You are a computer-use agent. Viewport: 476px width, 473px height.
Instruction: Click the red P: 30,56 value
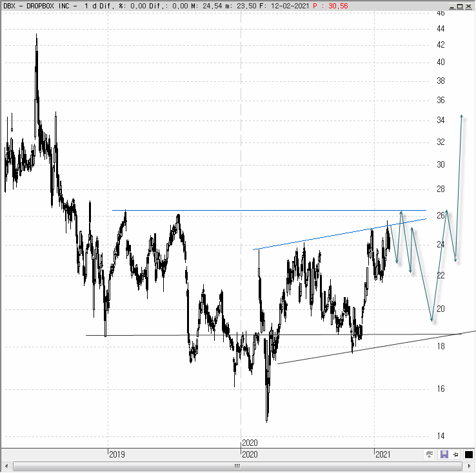(330, 6)
